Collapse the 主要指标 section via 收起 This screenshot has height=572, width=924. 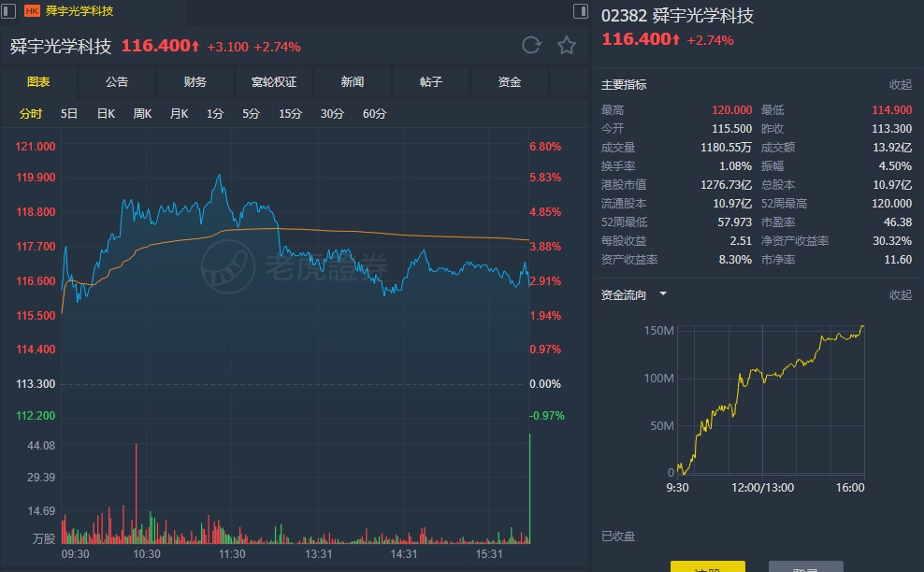click(900, 84)
